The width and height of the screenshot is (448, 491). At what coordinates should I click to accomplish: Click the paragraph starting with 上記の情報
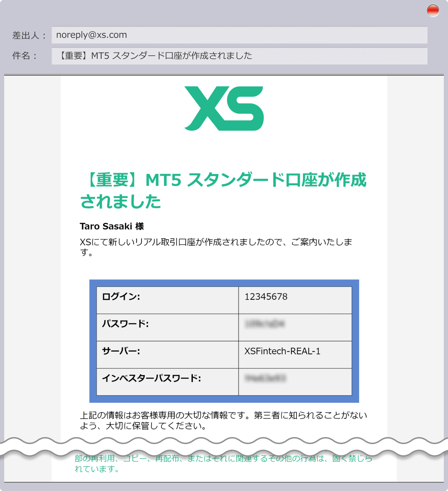[223, 421]
